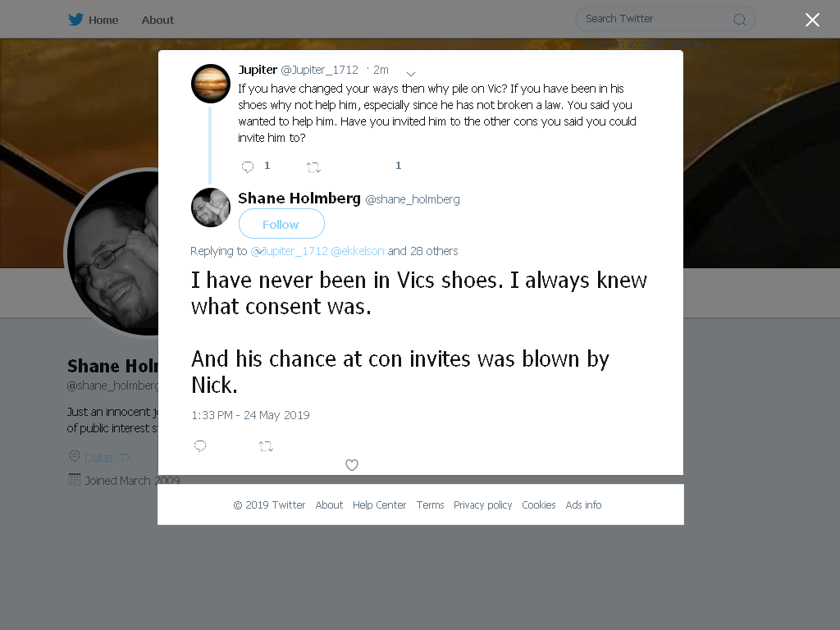Follow Shane Holmberg

(281, 224)
